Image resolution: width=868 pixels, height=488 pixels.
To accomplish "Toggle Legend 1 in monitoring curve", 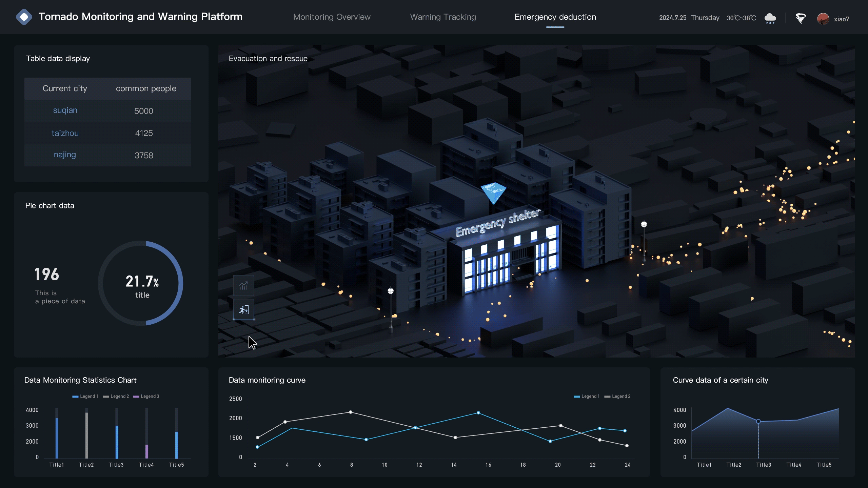I will 587,396.
